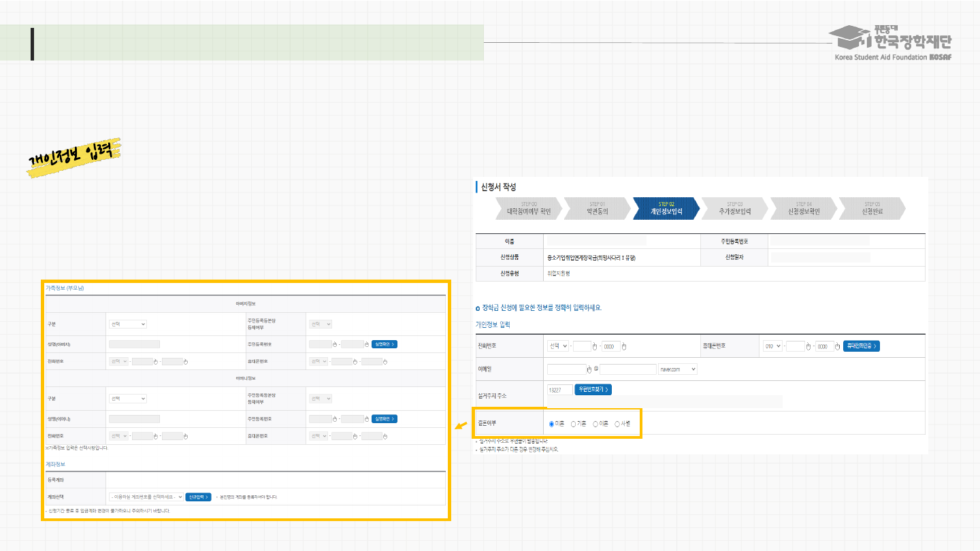
Task: Click virtual keypad icon beside email ID field
Action: point(590,369)
